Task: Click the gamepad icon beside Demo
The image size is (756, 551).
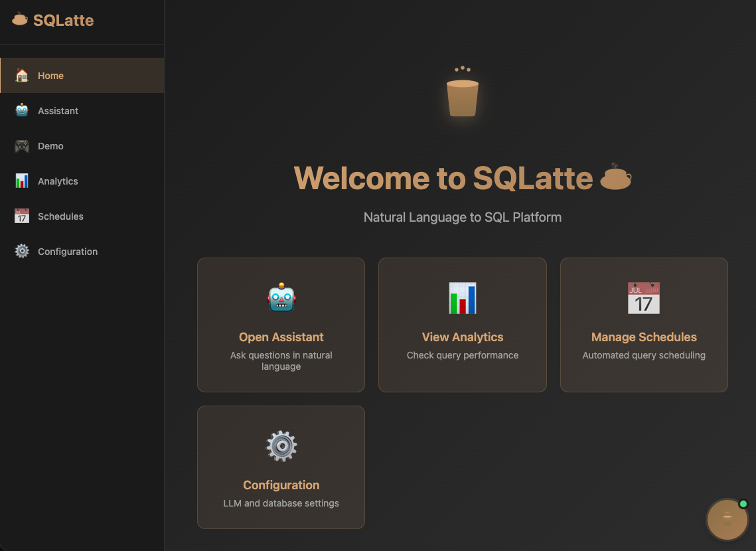Action: tap(22, 146)
